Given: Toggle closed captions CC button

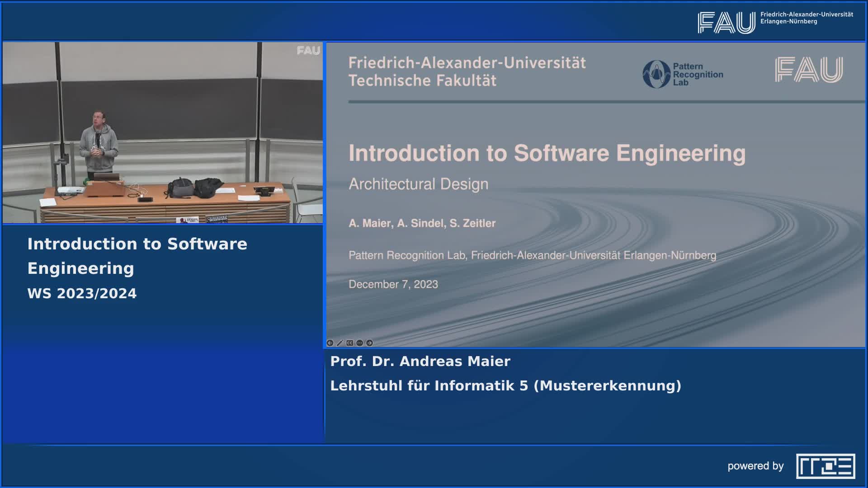Looking at the screenshot, I should [x=350, y=343].
